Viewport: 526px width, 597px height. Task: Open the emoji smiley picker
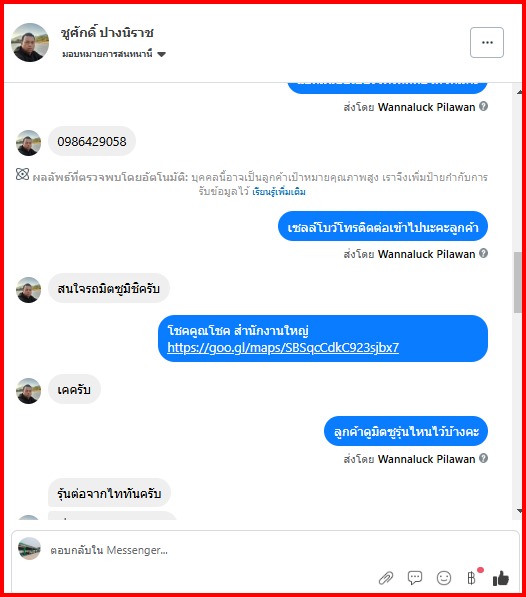click(x=443, y=578)
